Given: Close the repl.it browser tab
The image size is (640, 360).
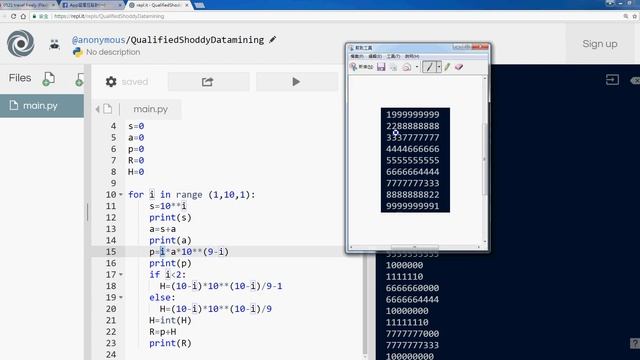Looking at the screenshot, I should pyautogui.click(x=187, y=5).
